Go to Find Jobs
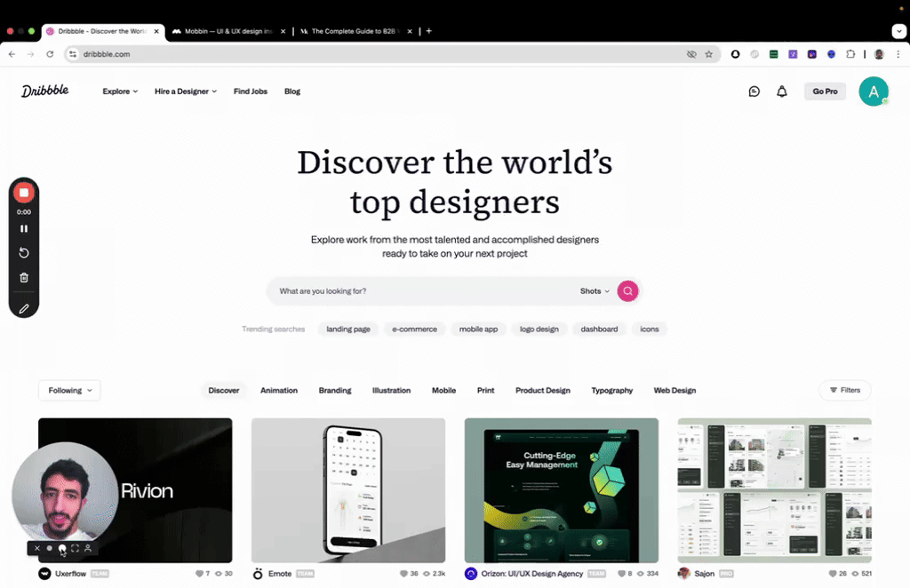 tap(250, 91)
